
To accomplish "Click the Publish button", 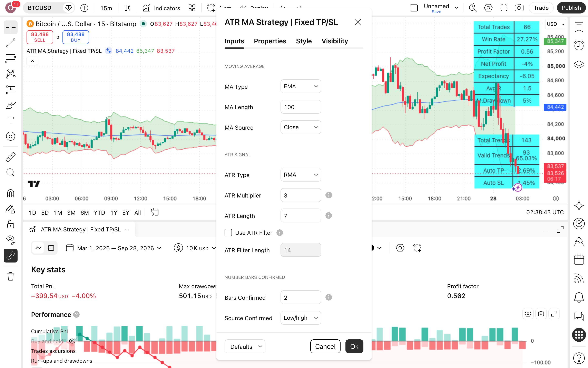I will click(x=571, y=8).
